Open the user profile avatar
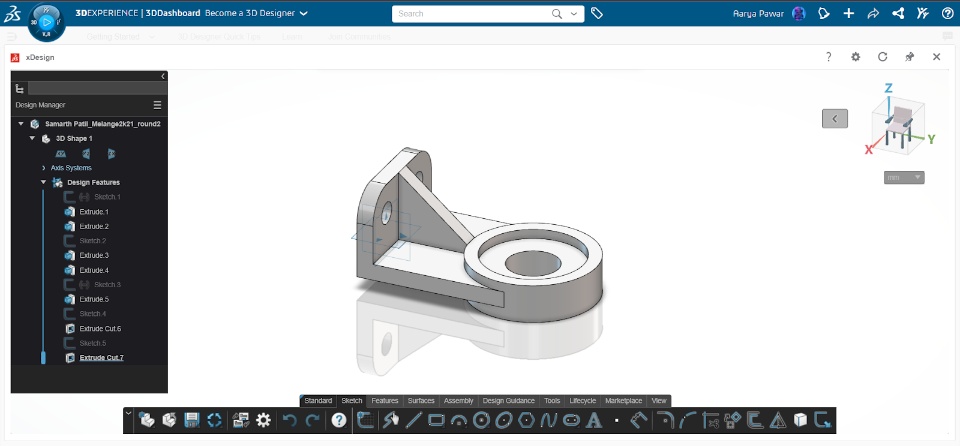 pyautogui.click(x=798, y=13)
